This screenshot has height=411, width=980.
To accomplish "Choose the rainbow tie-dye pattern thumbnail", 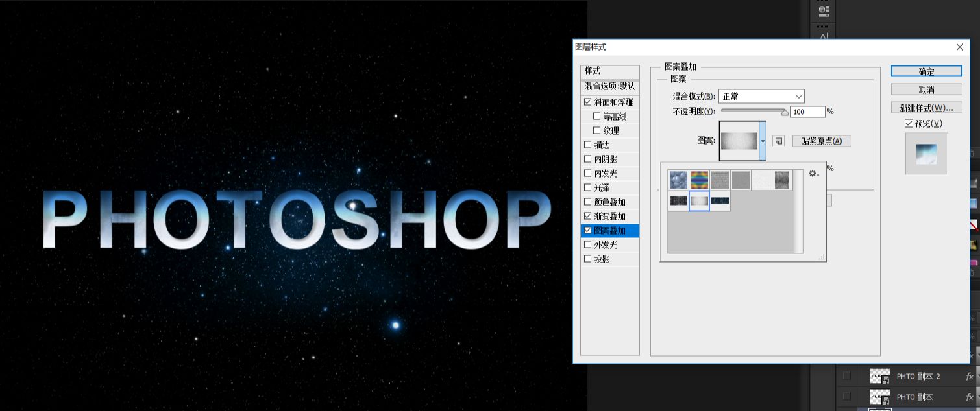I will coord(700,180).
